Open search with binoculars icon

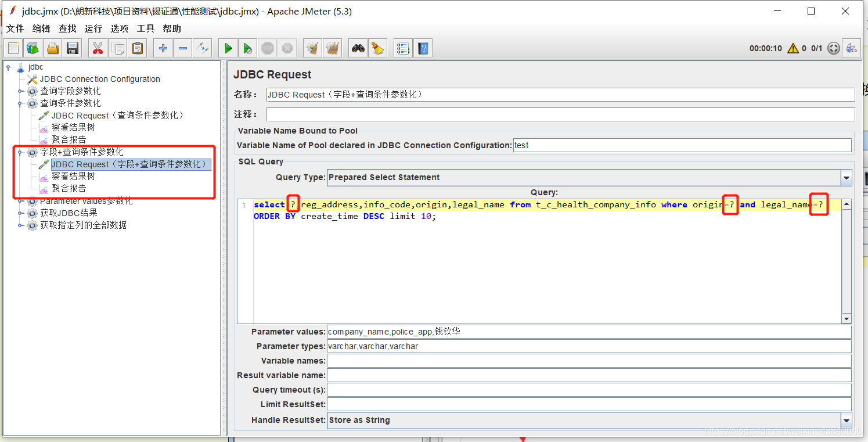click(358, 48)
